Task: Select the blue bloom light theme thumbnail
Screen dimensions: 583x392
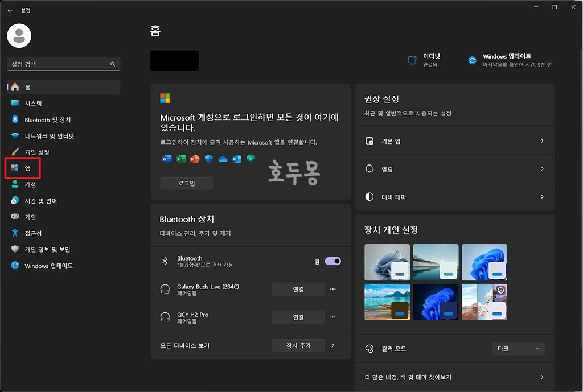Action: 484,262
